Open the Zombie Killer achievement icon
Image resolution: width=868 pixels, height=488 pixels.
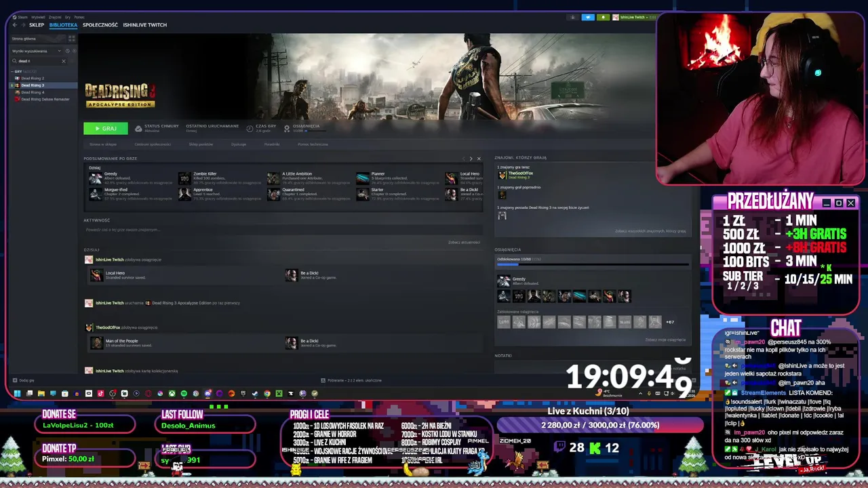click(184, 178)
